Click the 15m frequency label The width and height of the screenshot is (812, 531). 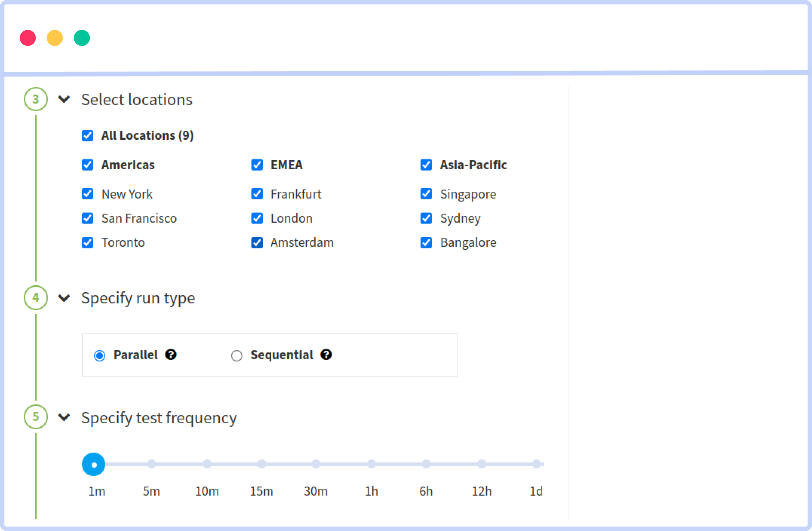coord(262,492)
